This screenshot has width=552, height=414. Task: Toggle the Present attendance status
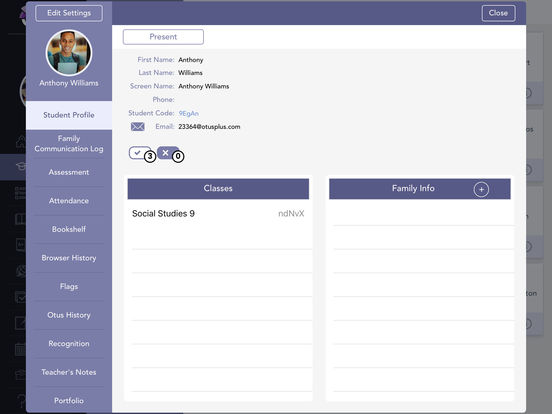point(163,37)
